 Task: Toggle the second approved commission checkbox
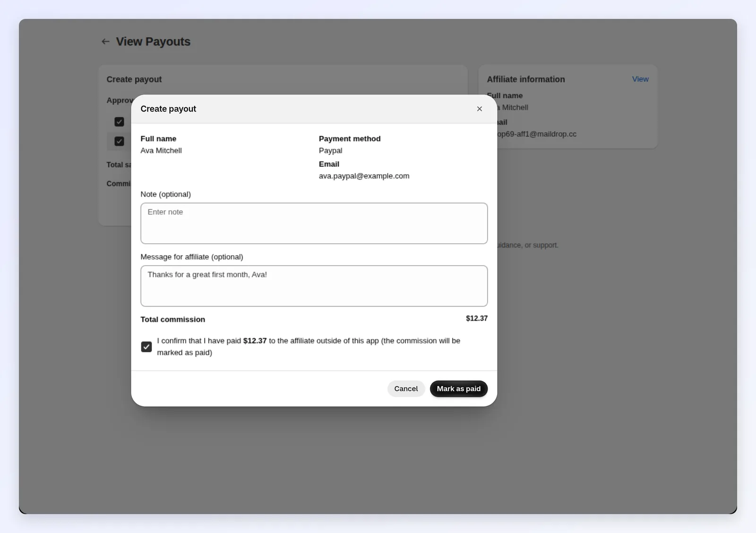(x=119, y=141)
